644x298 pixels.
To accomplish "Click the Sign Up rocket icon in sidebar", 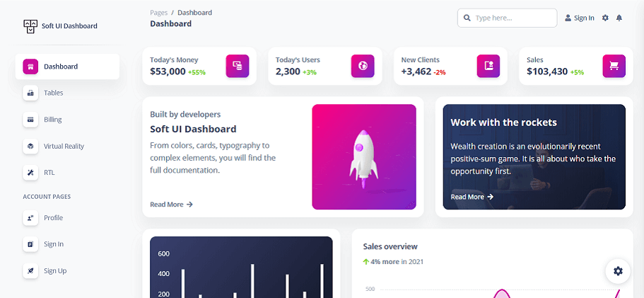I will (x=30, y=271).
